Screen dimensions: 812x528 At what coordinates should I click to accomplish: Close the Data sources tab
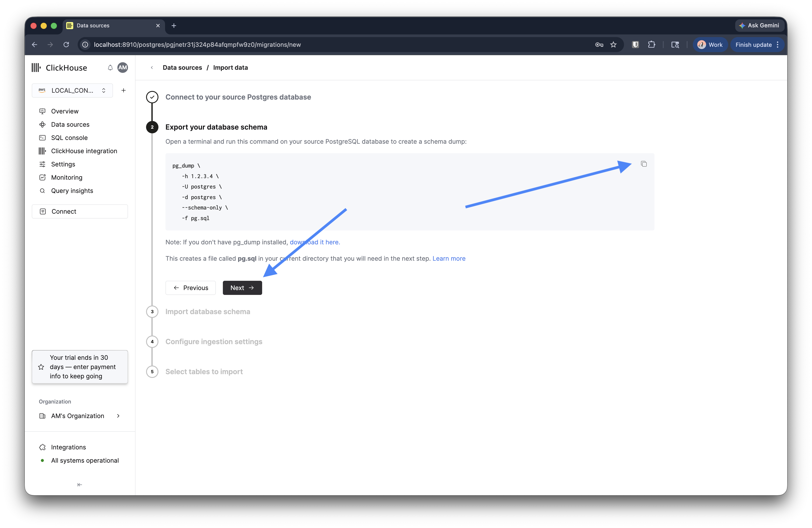158,26
